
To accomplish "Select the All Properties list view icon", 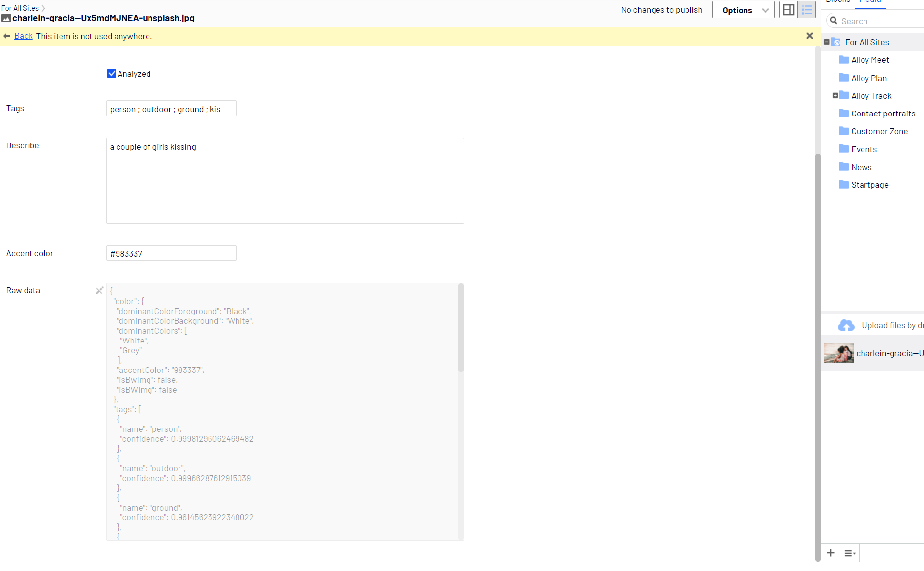I will click(807, 10).
